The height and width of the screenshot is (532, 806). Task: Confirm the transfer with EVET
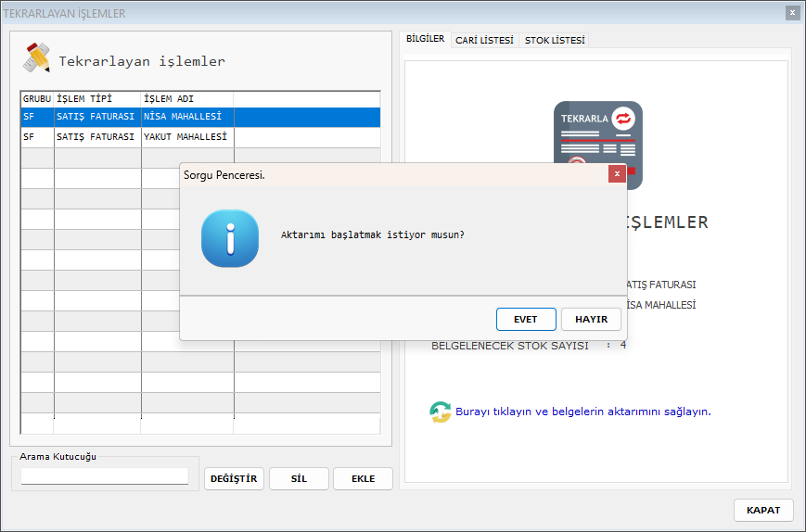[526, 319]
